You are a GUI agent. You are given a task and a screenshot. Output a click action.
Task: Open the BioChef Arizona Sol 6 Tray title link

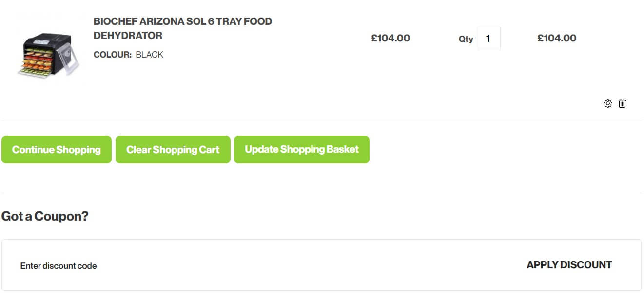[x=183, y=28]
